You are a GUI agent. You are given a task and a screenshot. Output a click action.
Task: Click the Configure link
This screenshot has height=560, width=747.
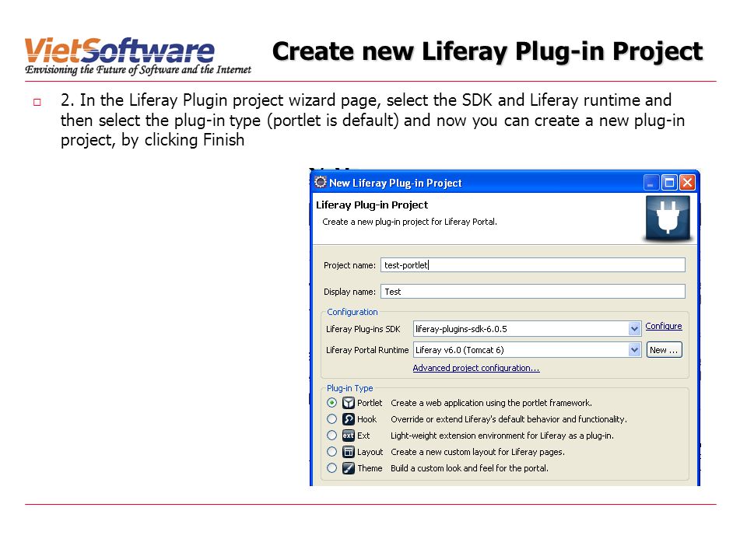[x=664, y=326]
